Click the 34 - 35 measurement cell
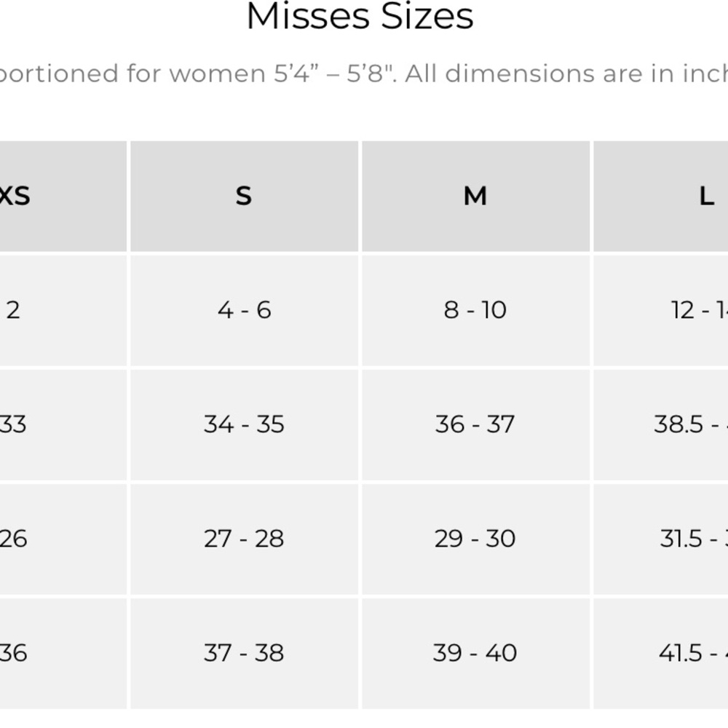The width and height of the screenshot is (728, 728). (244, 424)
